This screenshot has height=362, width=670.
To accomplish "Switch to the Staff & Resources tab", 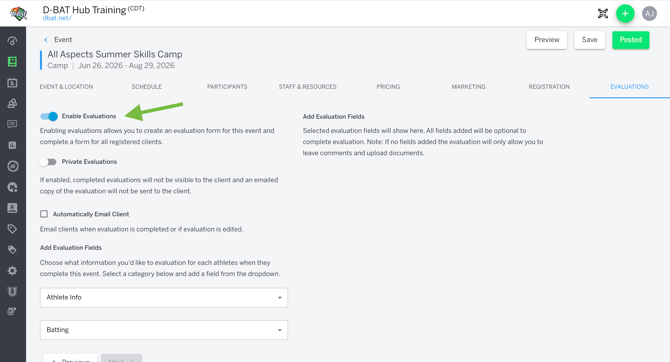I will (x=308, y=87).
